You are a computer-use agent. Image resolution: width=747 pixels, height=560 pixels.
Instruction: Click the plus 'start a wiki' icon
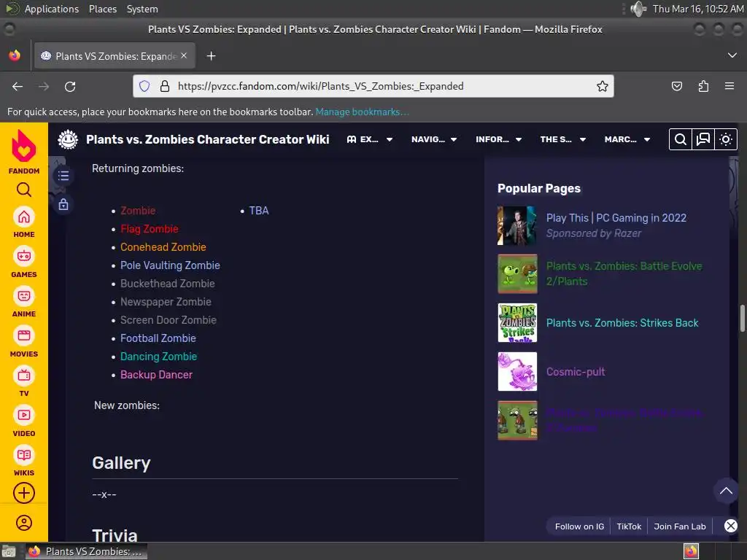click(24, 493)
